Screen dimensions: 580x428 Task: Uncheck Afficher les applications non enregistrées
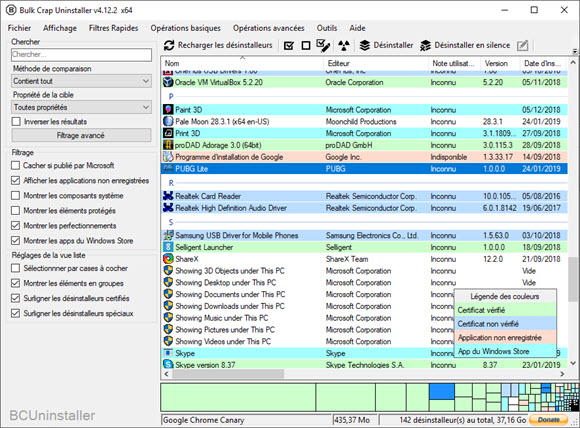(x=16, y=181)
